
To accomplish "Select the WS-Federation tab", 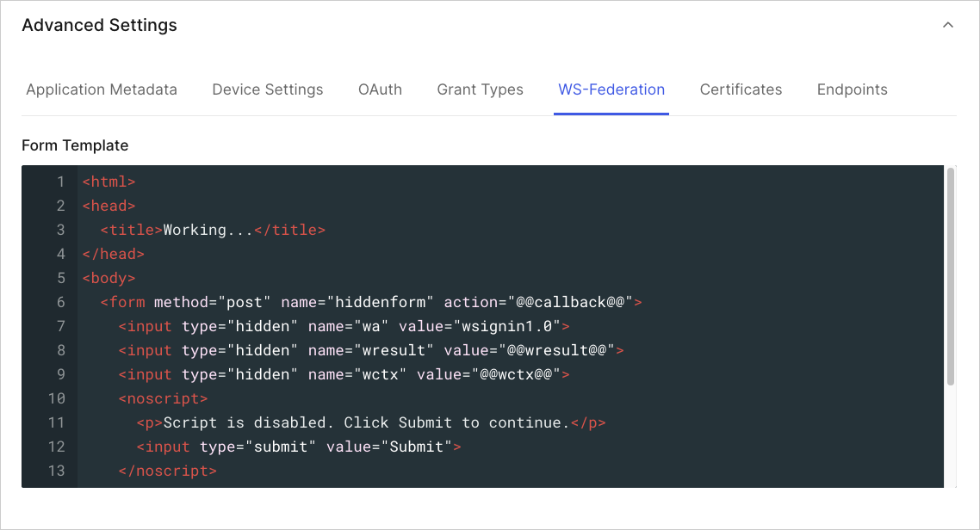I will (611, 89).
